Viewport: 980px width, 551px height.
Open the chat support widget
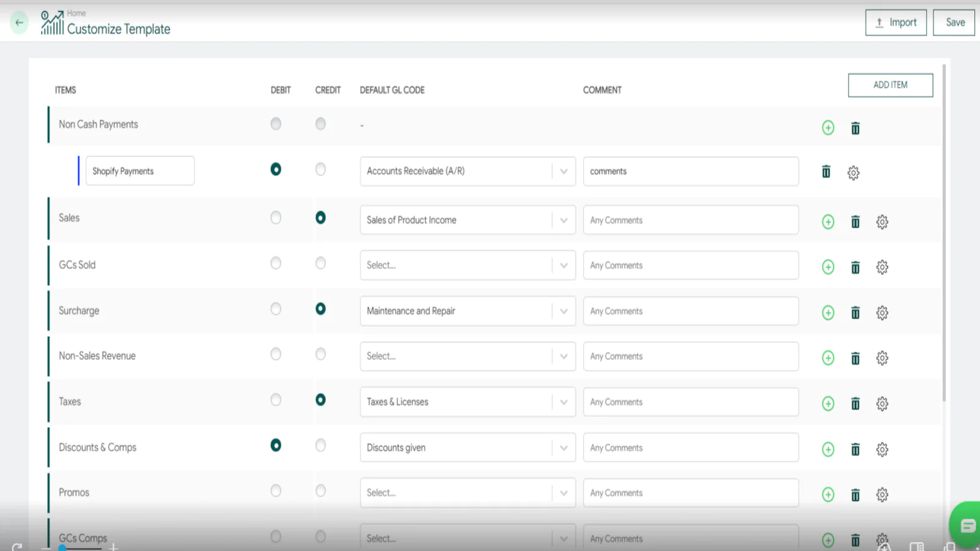[x=967, y=525]
